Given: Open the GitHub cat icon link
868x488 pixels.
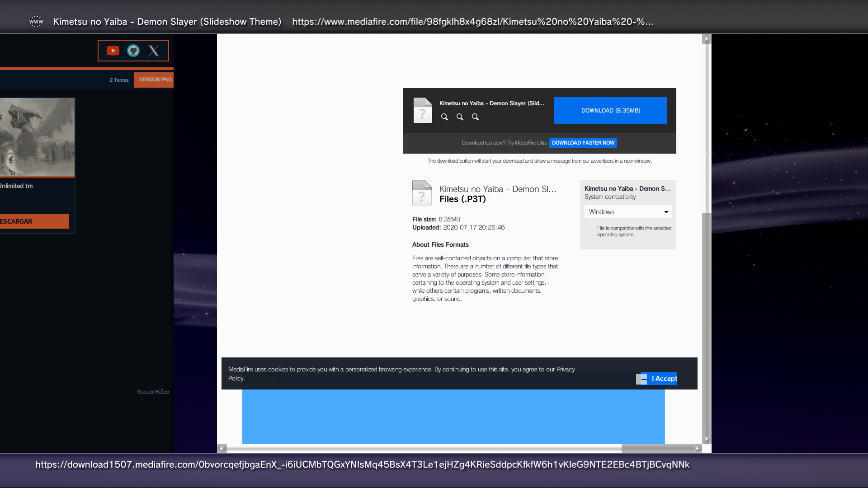Looking at the screenshot, I should (133, 51).
